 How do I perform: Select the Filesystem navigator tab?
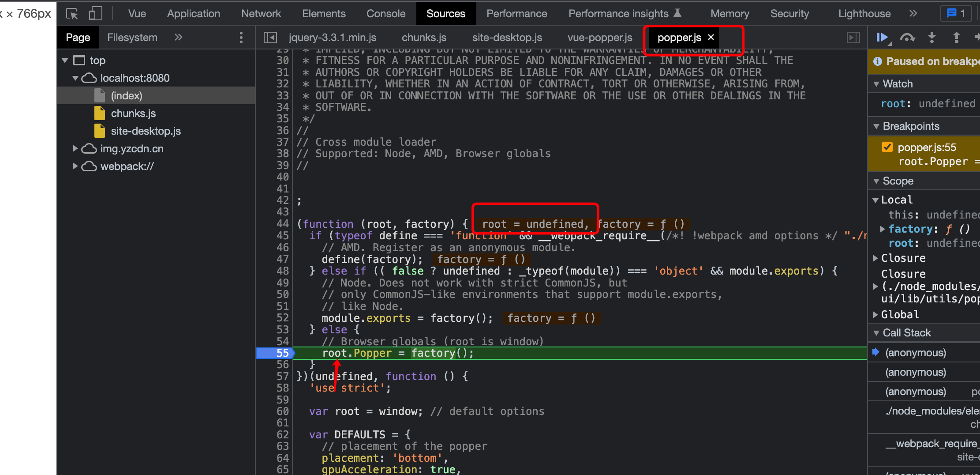[132, 38]
